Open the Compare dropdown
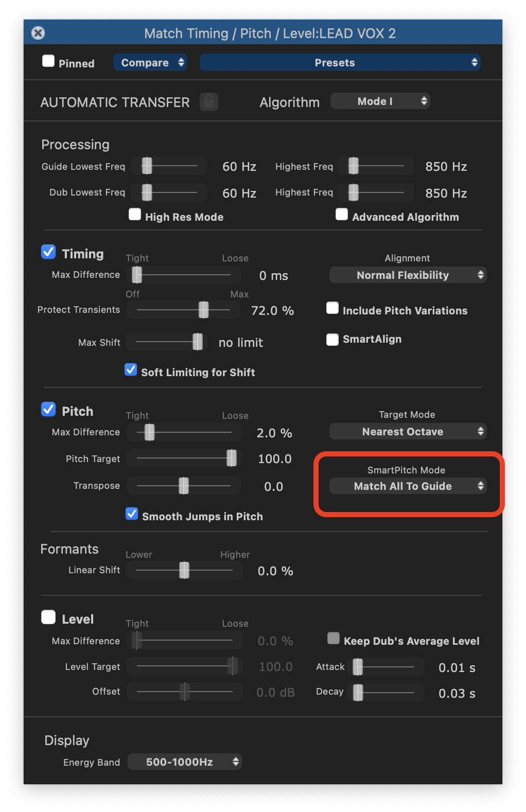This screenshot has height=812, width=526. click(150, 62)
